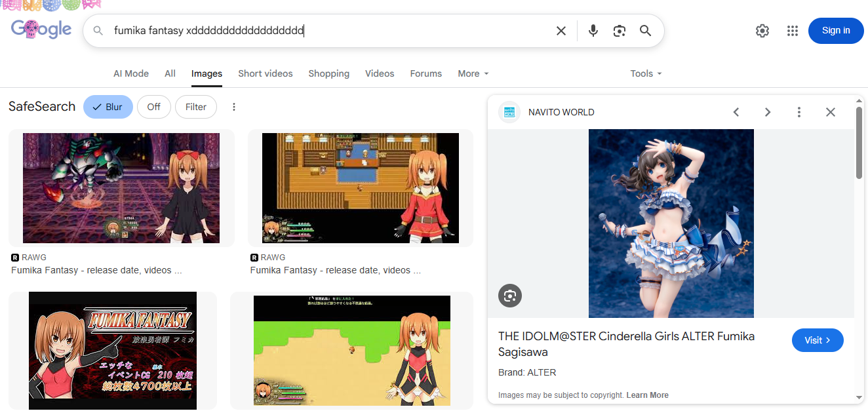The width and height of the screenshot is (868, 411).
Task: Click the Visit button
Action: click(818, 340)
